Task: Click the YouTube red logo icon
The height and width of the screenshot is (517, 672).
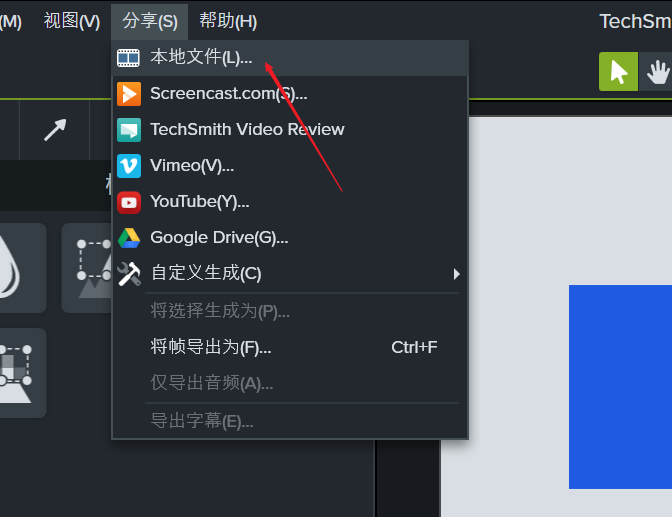Action: pos(129,202)
